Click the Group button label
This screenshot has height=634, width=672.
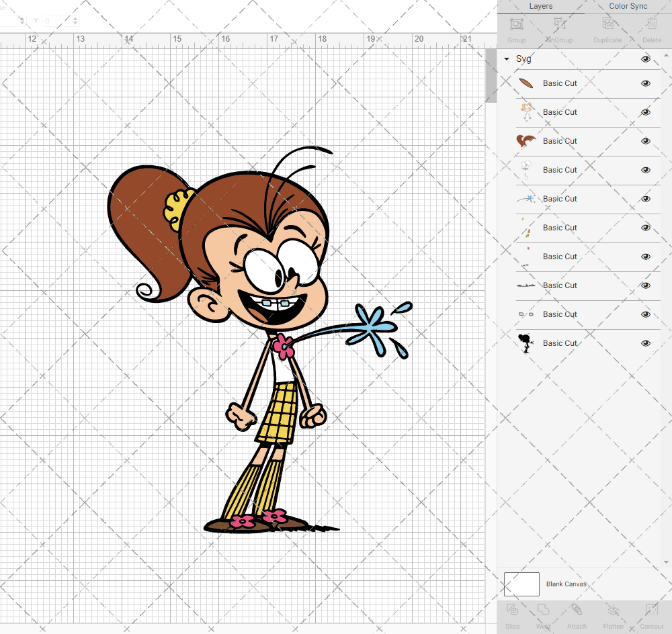pos(516,40)
